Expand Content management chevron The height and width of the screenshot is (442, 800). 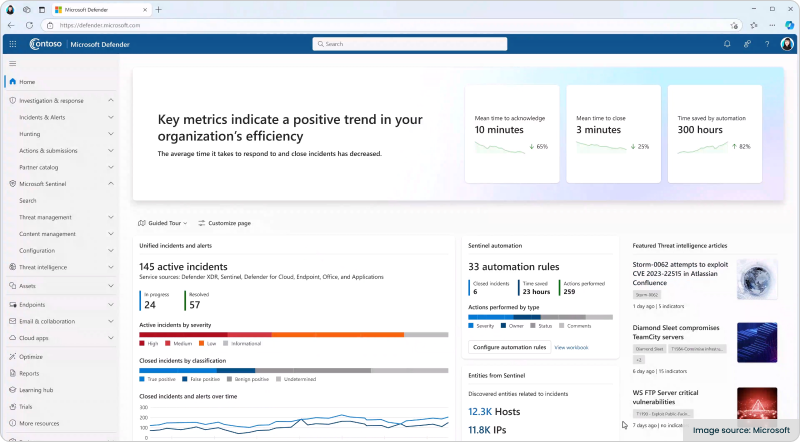tap(111, 234)
